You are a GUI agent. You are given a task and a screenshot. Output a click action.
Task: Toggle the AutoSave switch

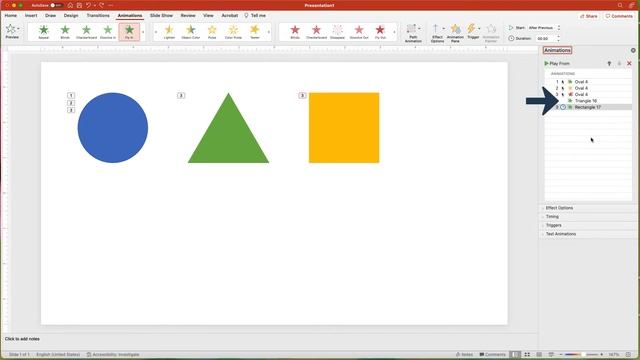pos(56,5)
